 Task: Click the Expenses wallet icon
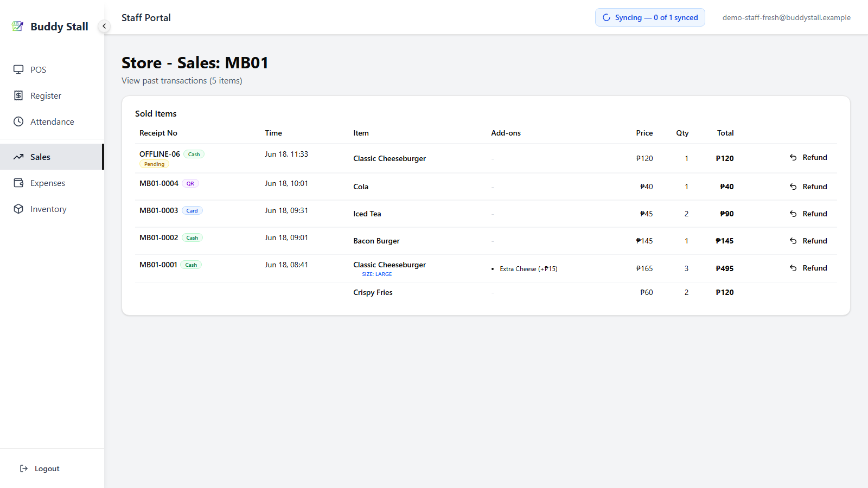pos(18,183)
